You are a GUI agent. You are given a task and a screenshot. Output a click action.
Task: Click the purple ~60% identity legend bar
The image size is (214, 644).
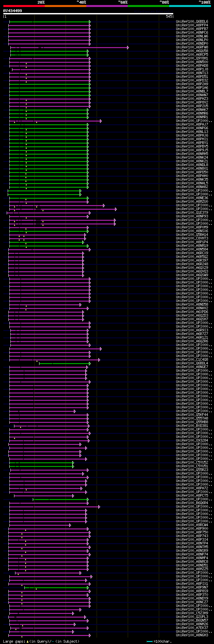coord(107,6)
